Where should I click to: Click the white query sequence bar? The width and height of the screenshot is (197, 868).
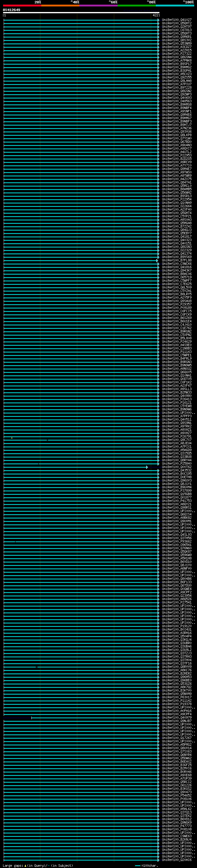[81, 13]
